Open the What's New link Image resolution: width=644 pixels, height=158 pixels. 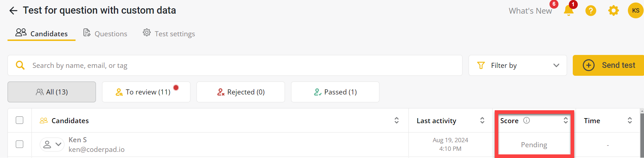pos(530,11)
